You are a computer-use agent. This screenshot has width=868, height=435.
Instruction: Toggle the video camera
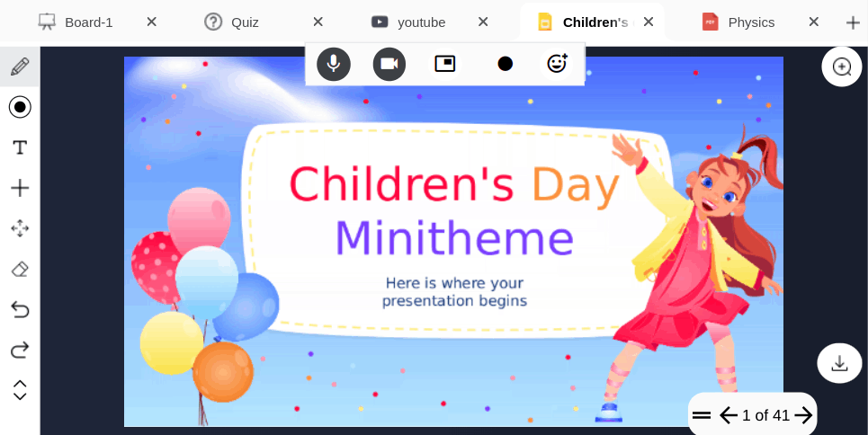(389, 64)
